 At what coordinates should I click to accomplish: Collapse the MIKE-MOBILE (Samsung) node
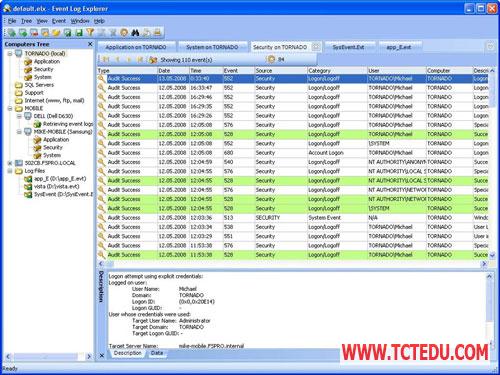(19, 132)
